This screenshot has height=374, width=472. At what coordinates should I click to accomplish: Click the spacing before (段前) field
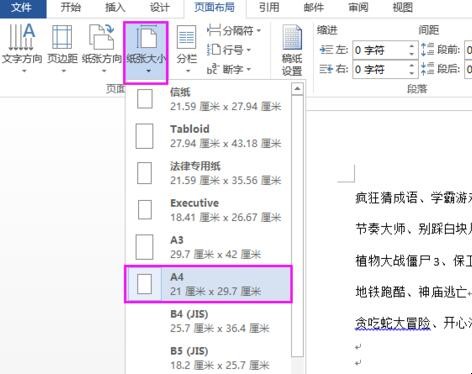click(x=468, y=50)
